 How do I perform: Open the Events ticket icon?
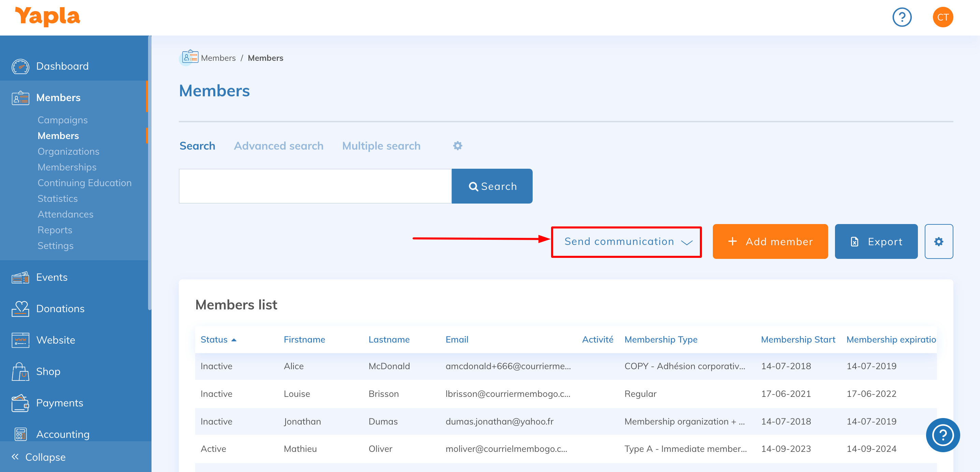pos(20,277)
